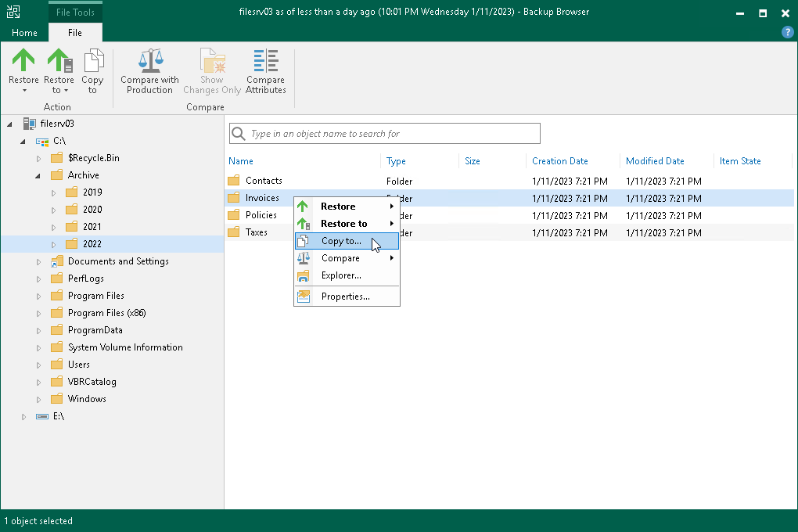Expand the Program Files tree node

click(x=38, y=296)
